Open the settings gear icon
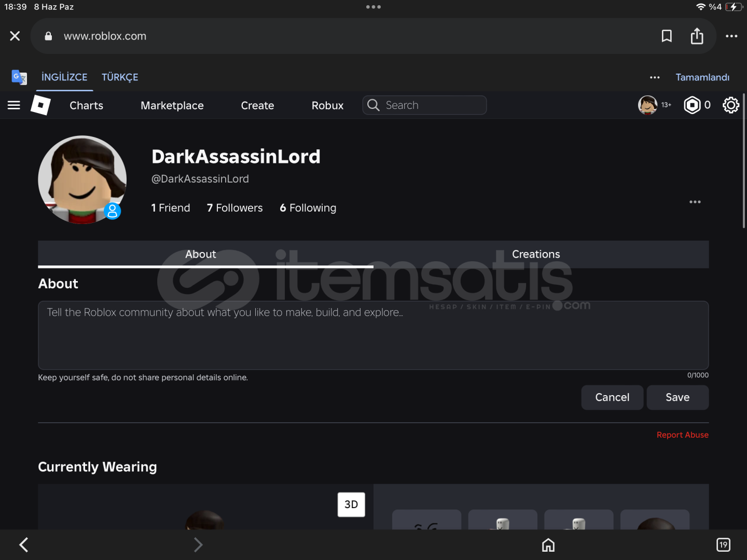The width and height of the screenshot is (747, 560). (731, 105)
